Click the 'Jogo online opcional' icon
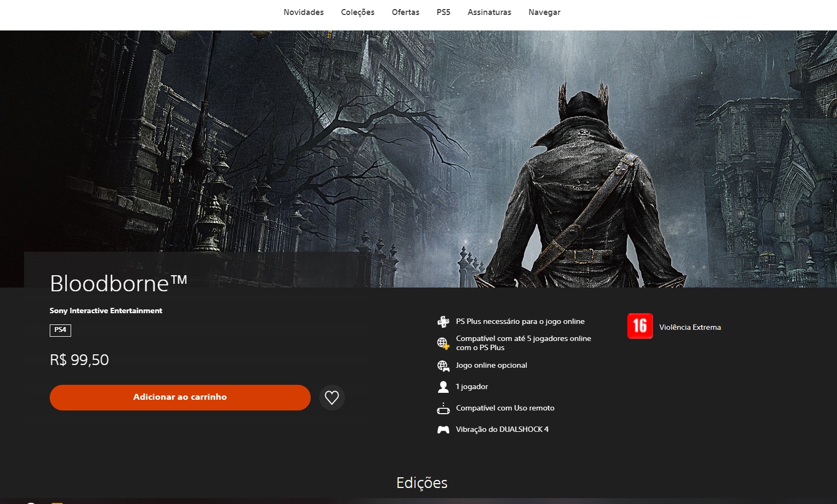Viewport: 837px width, 504px height. coord(443,366)
